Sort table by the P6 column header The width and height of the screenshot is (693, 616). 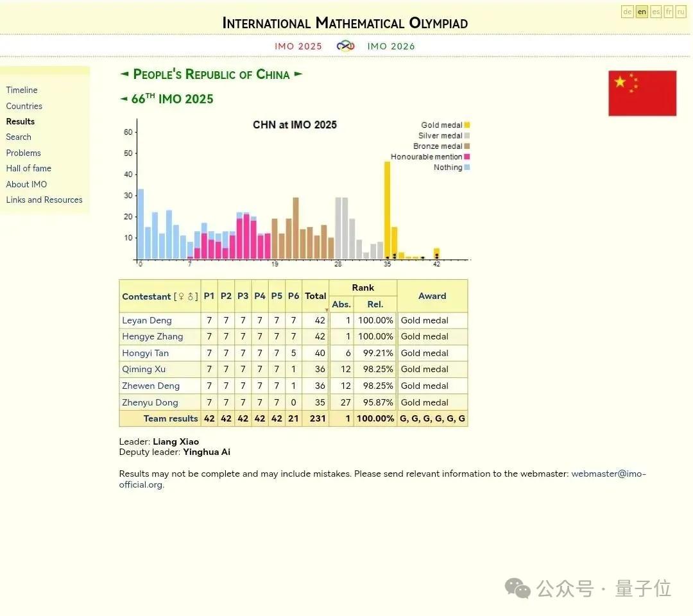pos(293,296)
